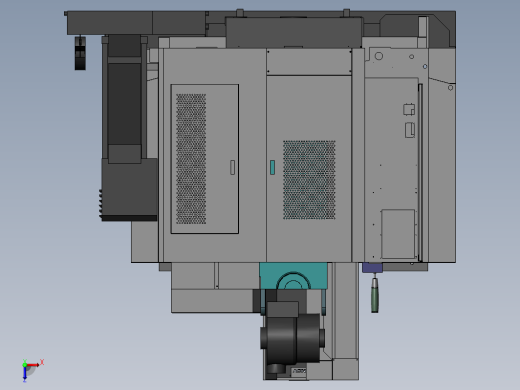Click the small black component hanging at top left
The width and height of the screenshot is (520, 390).
coord(80,53)
